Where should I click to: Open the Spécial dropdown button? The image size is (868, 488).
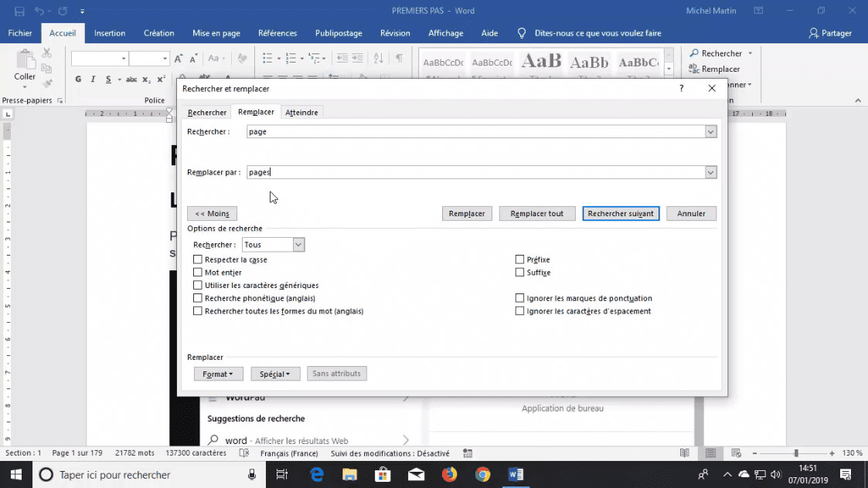click(275, 374)
